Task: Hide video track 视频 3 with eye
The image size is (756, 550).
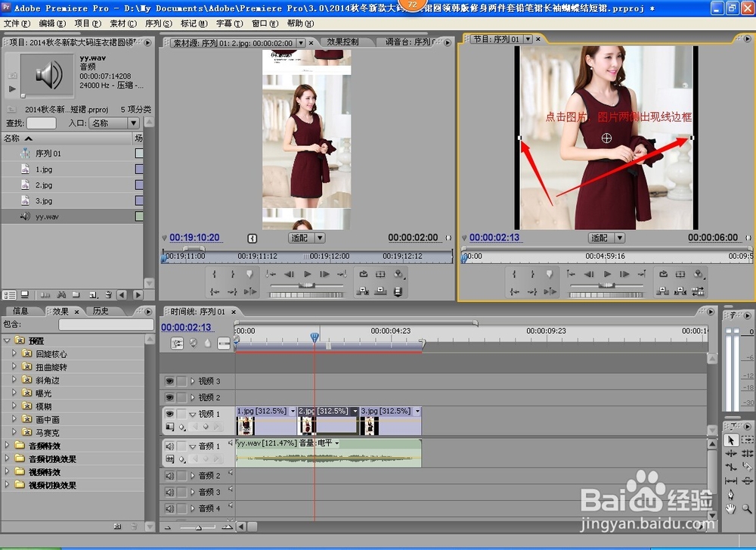Action: [169, 381]
